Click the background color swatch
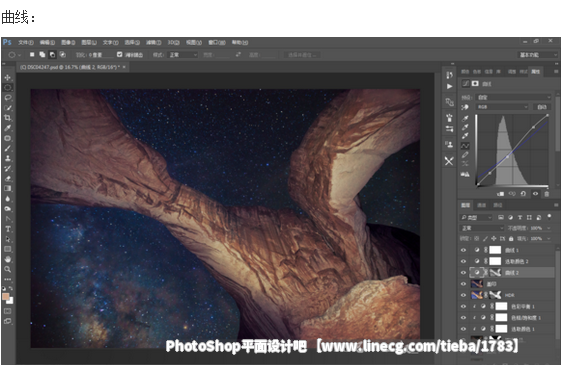The height and width of the screenshot is (365, 574). [10, 301]
